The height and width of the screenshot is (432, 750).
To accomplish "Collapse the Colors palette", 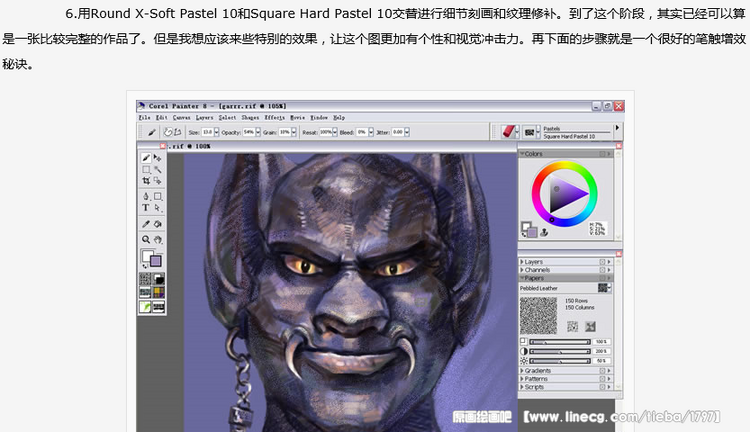I will (522, 154).
